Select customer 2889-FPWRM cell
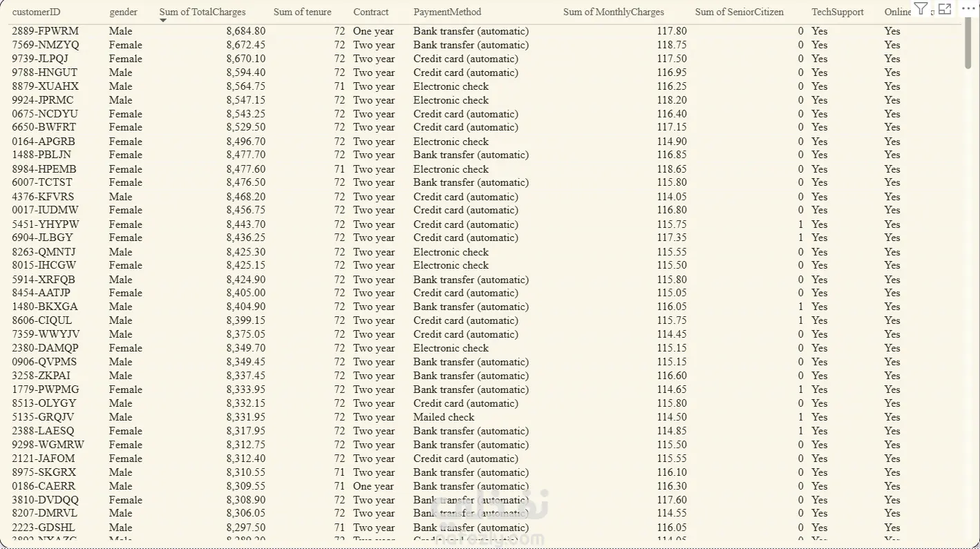Viewport: 980px width, 549px height. [46, 31]
